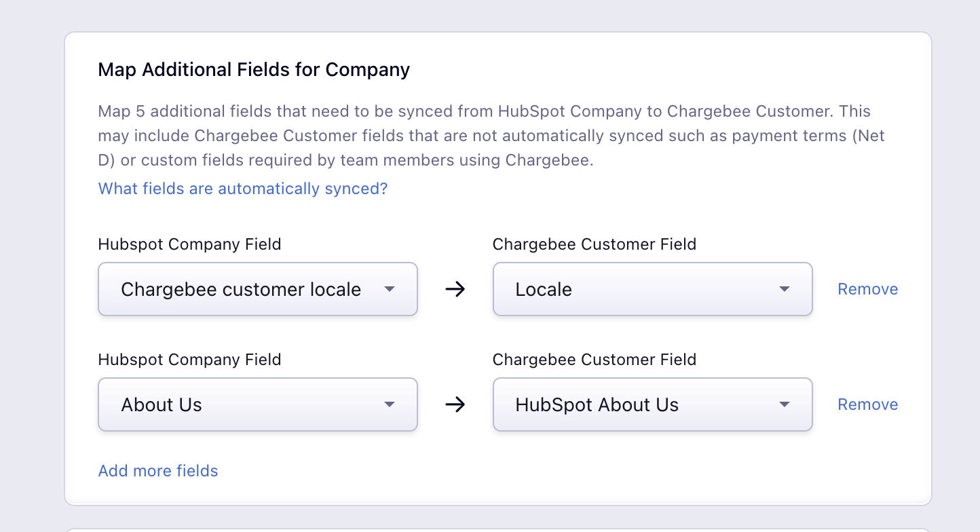This screenshot has height=532, width=980.
Task: Click the Map Additional Fields for Company heading
Action: [x=254, y=70]
